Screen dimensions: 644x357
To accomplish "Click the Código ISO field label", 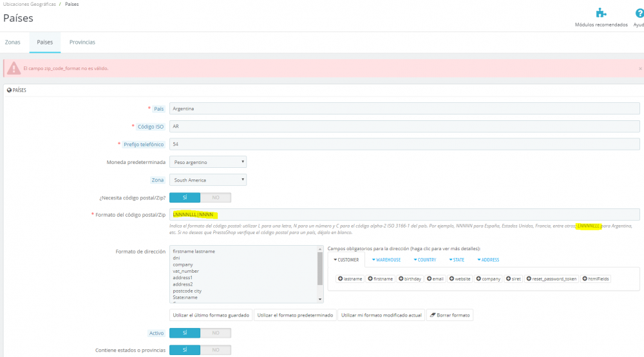I will coord(150,127).
